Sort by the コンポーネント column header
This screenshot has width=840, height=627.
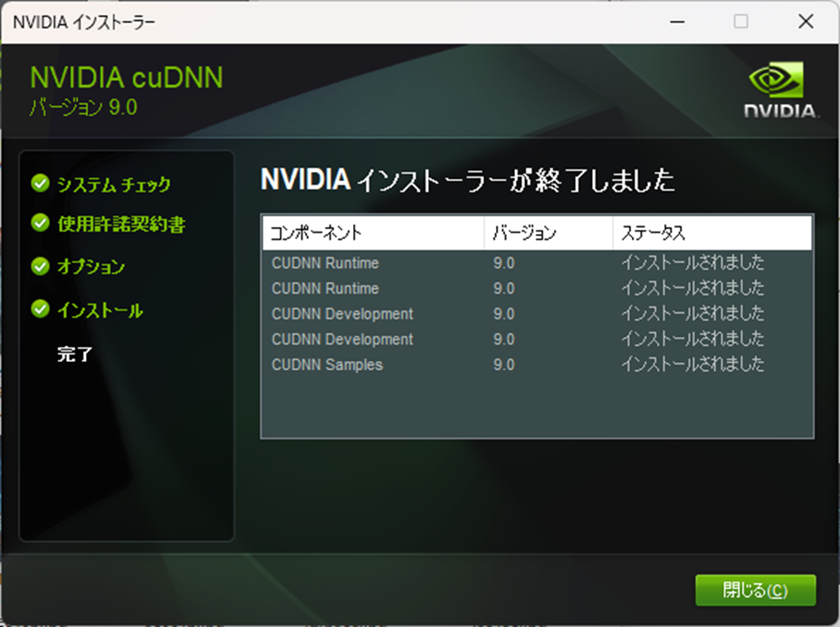coord(373,233)
